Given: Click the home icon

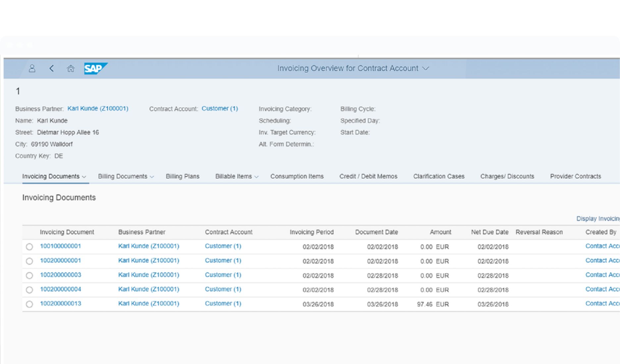Looking at the screenshot, I should [71, 68].
